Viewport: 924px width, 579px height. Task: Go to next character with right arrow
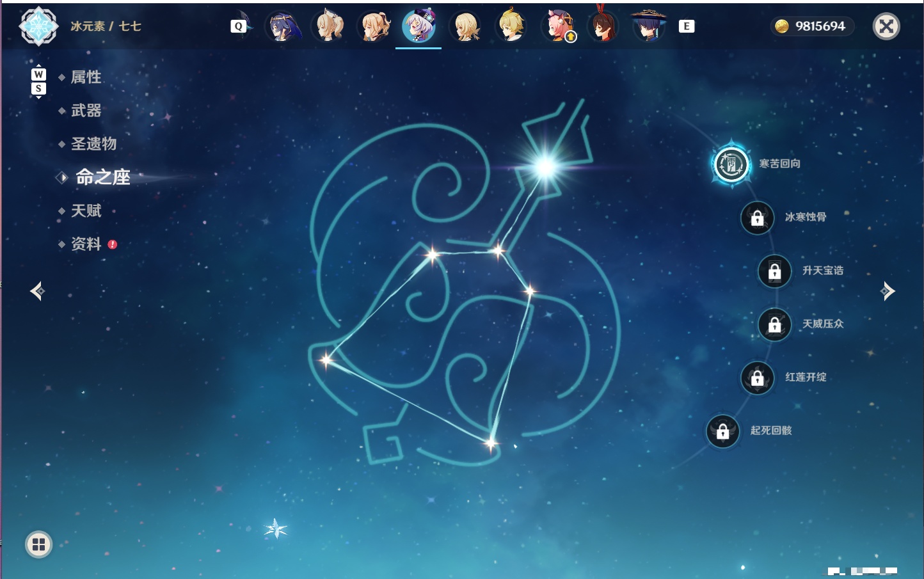tap(888, 291)
